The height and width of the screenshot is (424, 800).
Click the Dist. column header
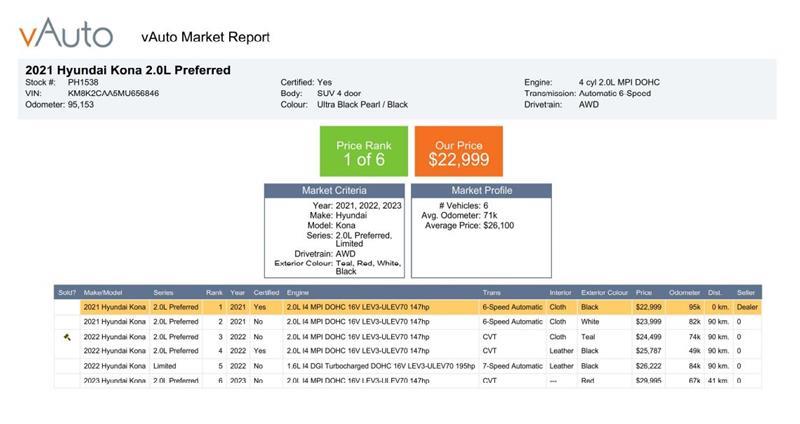coord(715,293)
